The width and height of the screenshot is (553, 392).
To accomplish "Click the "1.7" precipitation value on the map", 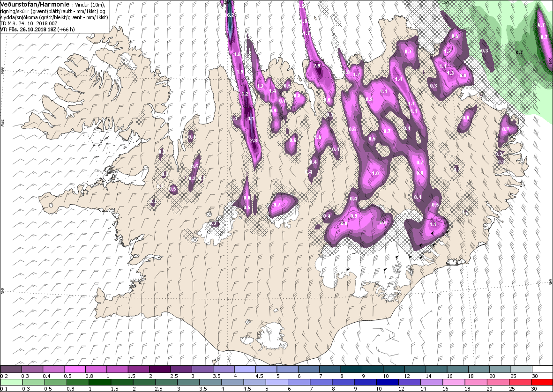I will (306, 34).
